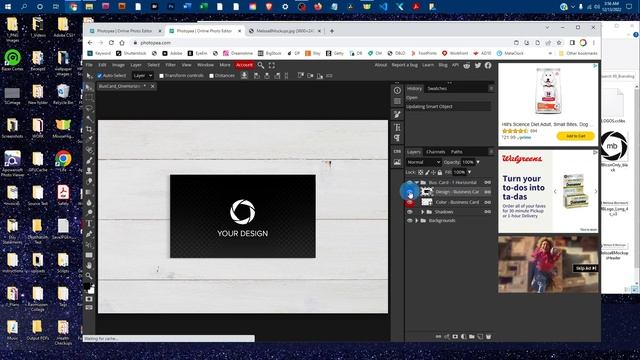Open the search magnifier in the menu bar
The image size is (640, 360).
[x=261, y=65]
